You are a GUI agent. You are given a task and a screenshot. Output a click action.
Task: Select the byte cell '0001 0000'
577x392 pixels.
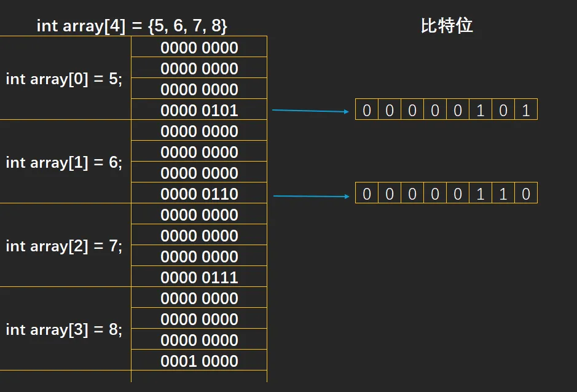pos(199,360)
